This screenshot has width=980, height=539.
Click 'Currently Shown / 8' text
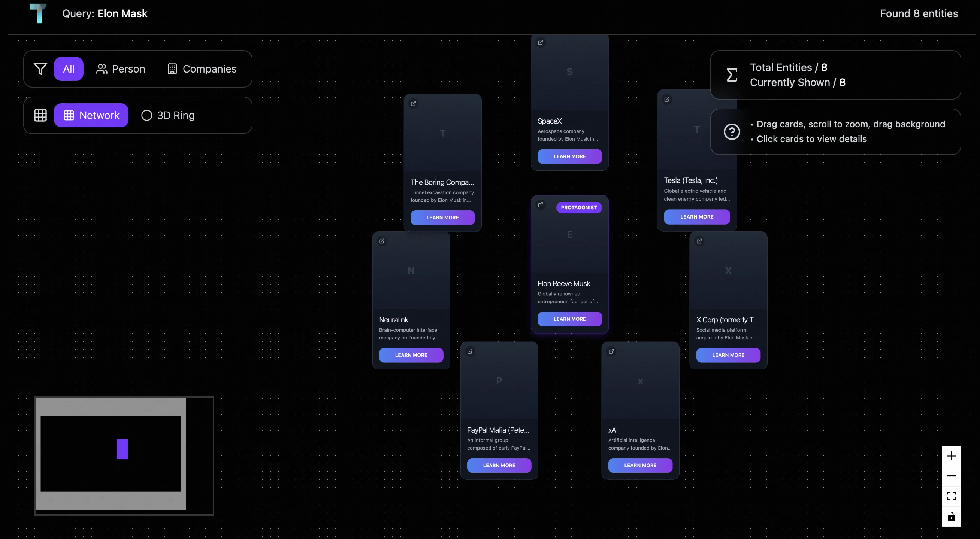pos(798,82)
